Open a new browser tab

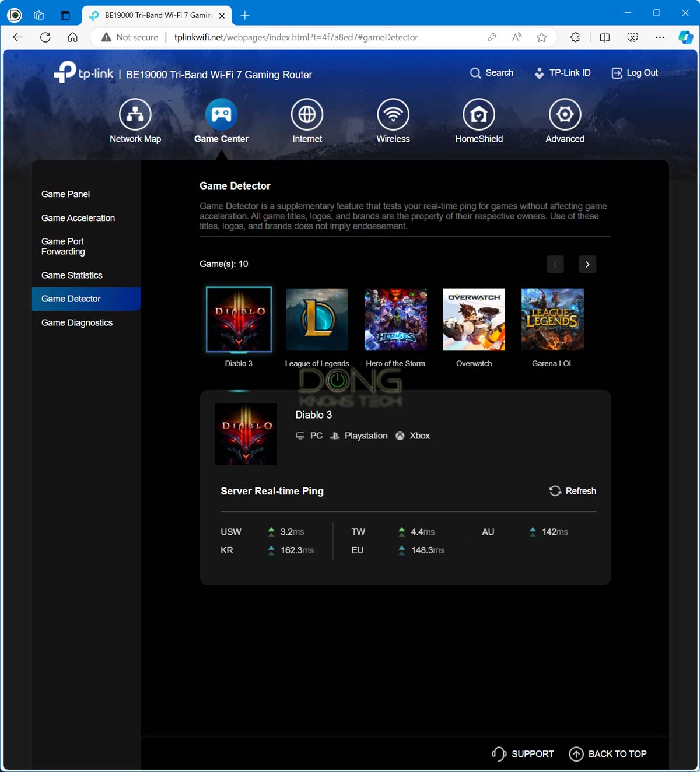point(245,16)
